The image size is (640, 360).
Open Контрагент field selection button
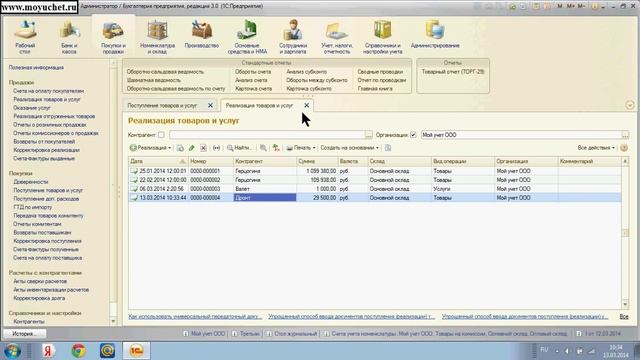point(368,135)
